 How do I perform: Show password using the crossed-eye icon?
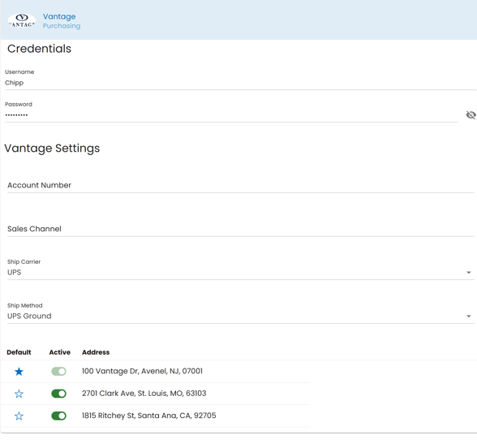(471, 115)
